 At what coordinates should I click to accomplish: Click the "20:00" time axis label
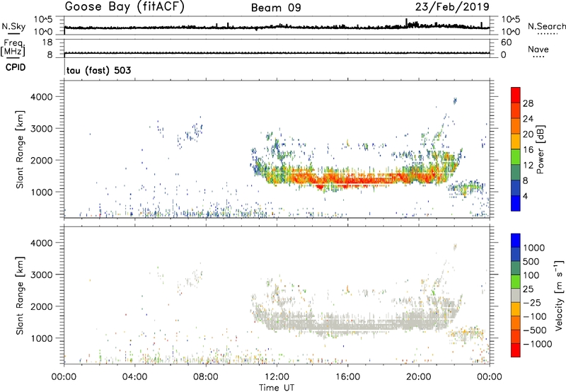point(418,377)
